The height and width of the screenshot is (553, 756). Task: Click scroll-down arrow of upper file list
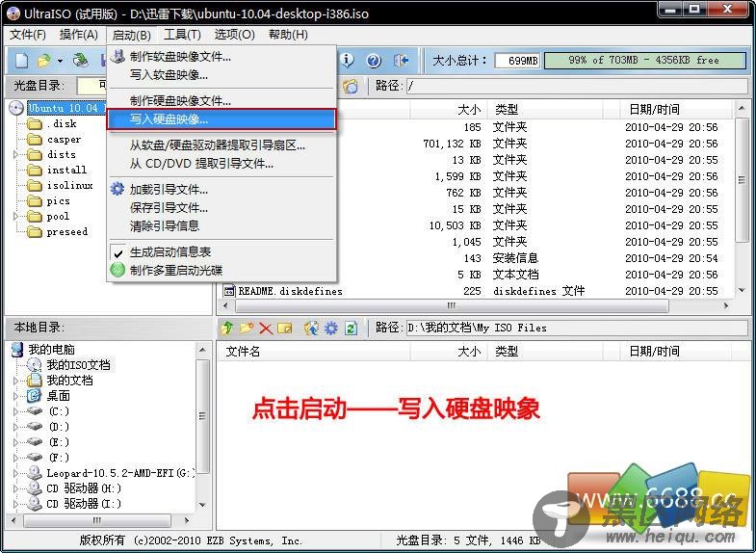pyautogui.click(x=742, y=290)
